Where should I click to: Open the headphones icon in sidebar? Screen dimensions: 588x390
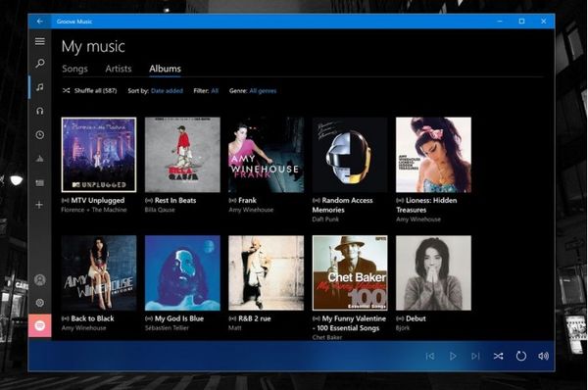(x=40, y=111)
